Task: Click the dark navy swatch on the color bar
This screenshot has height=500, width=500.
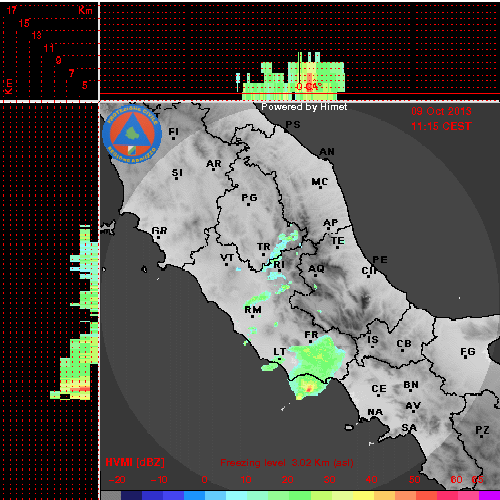Action: [x=131, y=495]
